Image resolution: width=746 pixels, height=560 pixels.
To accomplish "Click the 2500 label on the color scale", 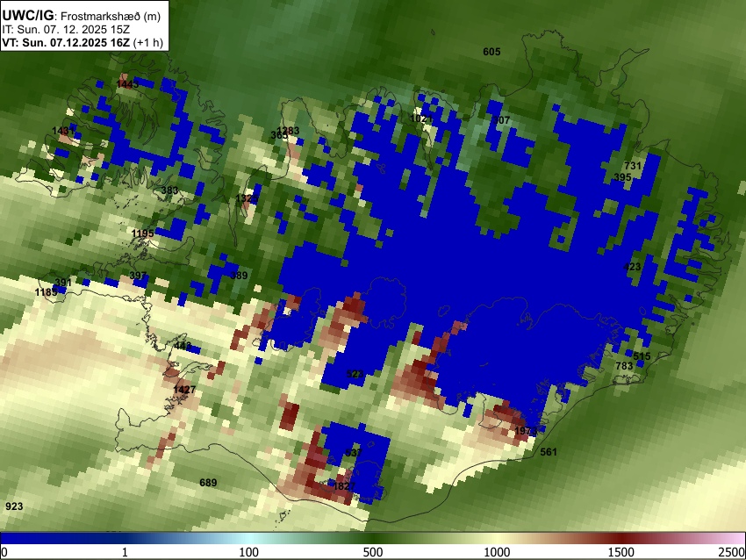I will click(732, 552).
